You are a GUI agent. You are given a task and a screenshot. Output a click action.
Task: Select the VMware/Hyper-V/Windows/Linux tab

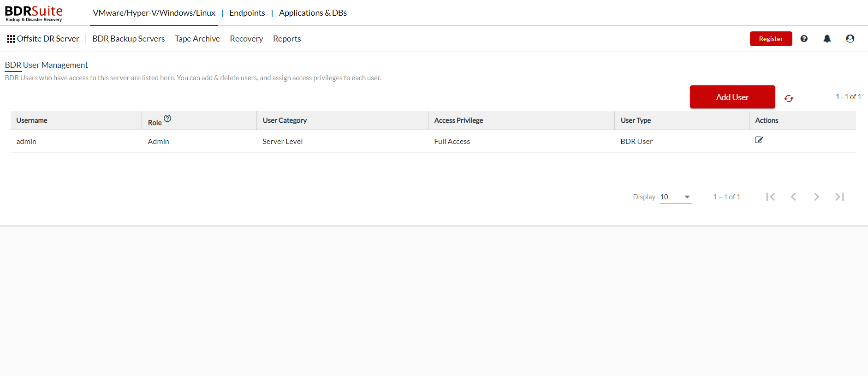pos(154,13)
